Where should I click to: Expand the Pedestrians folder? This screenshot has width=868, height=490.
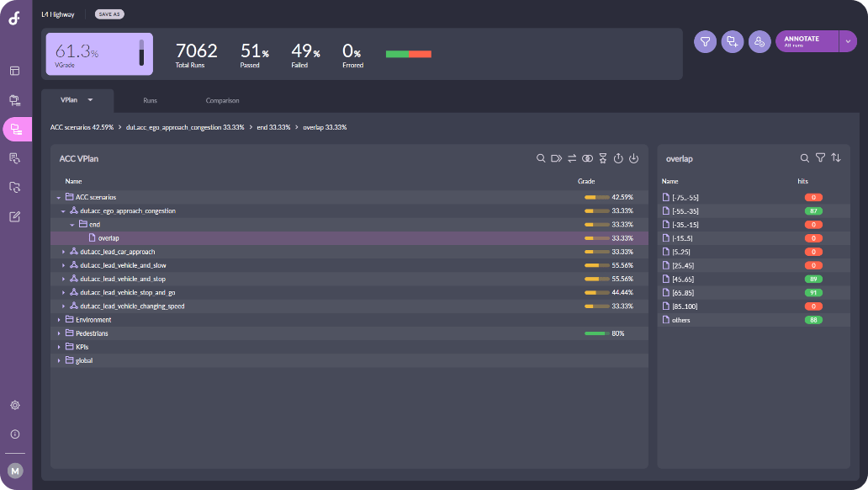coord(59,333)
